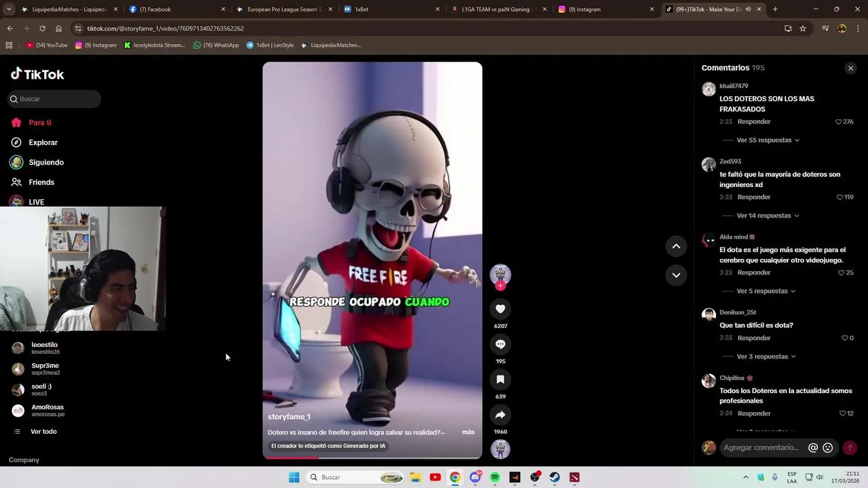868x488 pixels.
Task: Open leoestilo followed account
Action: (x=45, y=348)
